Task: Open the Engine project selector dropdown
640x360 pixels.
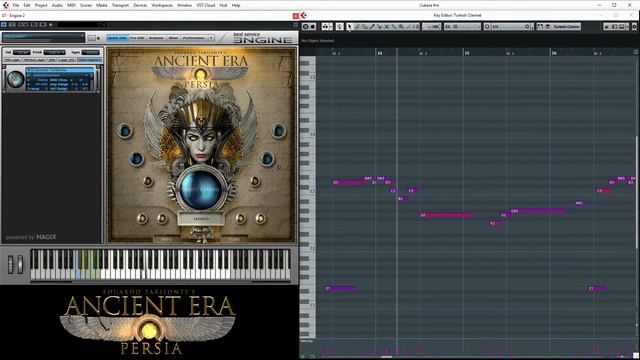Action: click(43, 38)
